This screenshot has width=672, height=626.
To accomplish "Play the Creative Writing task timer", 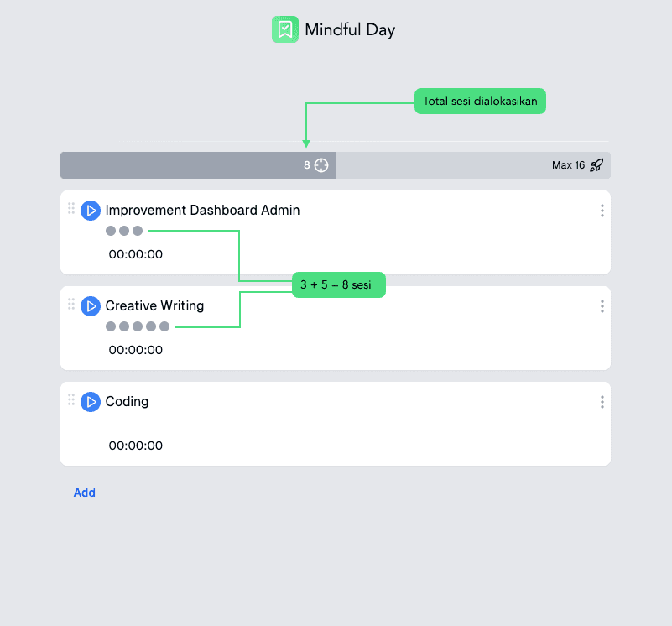I will point(91,306).
